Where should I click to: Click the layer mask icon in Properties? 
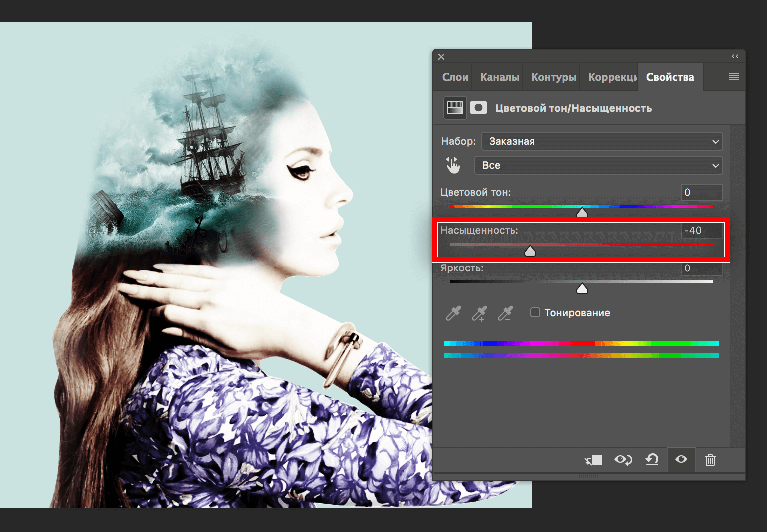(x=478, y=108)
